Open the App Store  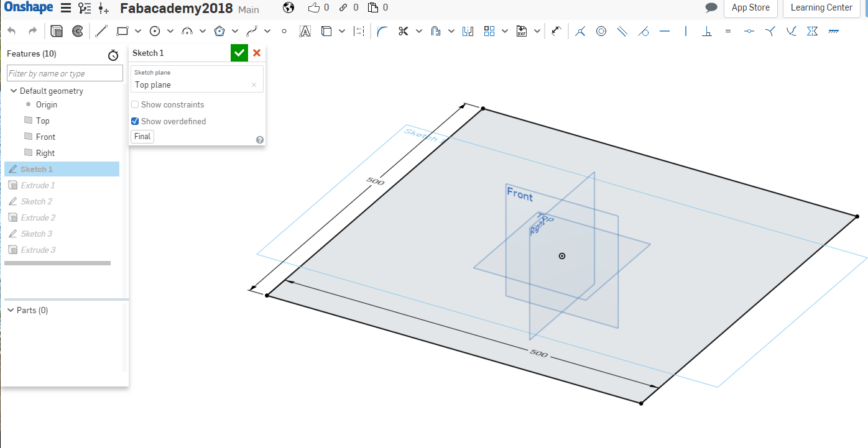(x=750, y=8)
